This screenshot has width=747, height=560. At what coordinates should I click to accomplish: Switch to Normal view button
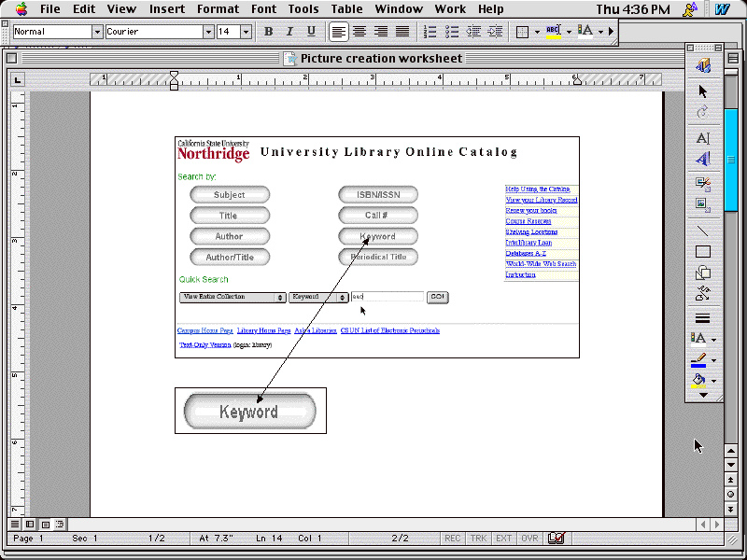pos(15,525)
